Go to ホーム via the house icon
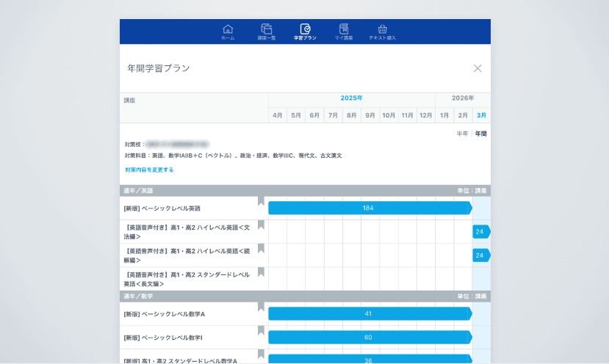Image resolution: width=609 pixels, height=364 pixels. [228, 32]
